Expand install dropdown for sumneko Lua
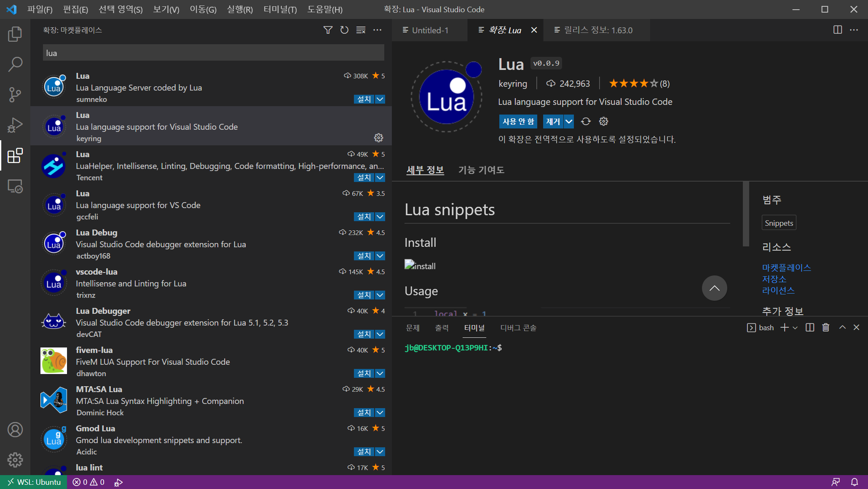This screenshot has height=489, width=868. tap(380, 99)
